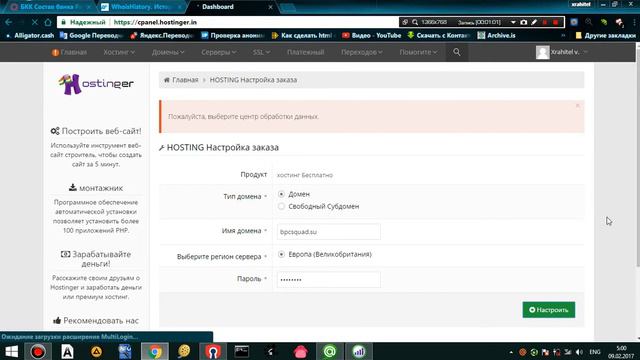Open the down arrow in recorder bar
Viewport: 640px width, 360px height.
click(x=513, y=22)
